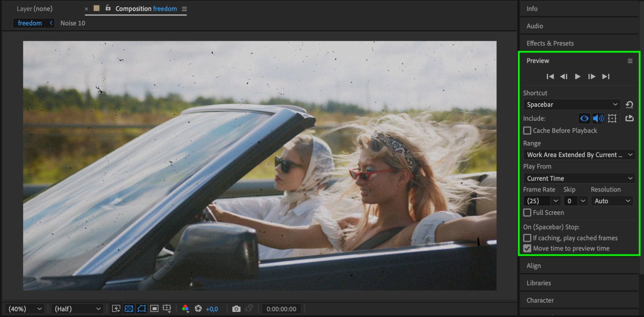
Task: Uncheck Move time to preview time
Action: click(x=527, y=248)
